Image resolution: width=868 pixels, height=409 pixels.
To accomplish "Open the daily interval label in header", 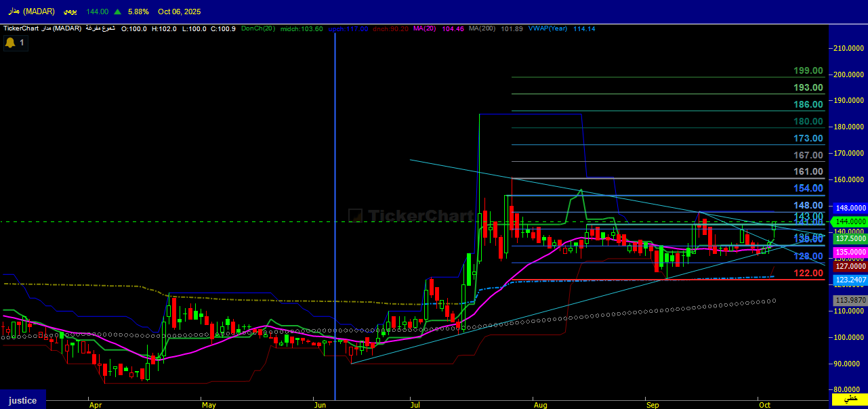I will (x=69, y=12).
